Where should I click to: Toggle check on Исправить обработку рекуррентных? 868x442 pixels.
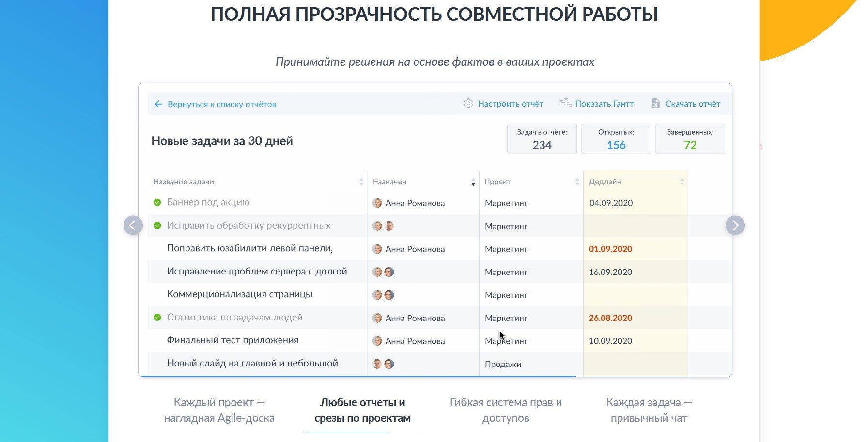click(x=157, y=226)
